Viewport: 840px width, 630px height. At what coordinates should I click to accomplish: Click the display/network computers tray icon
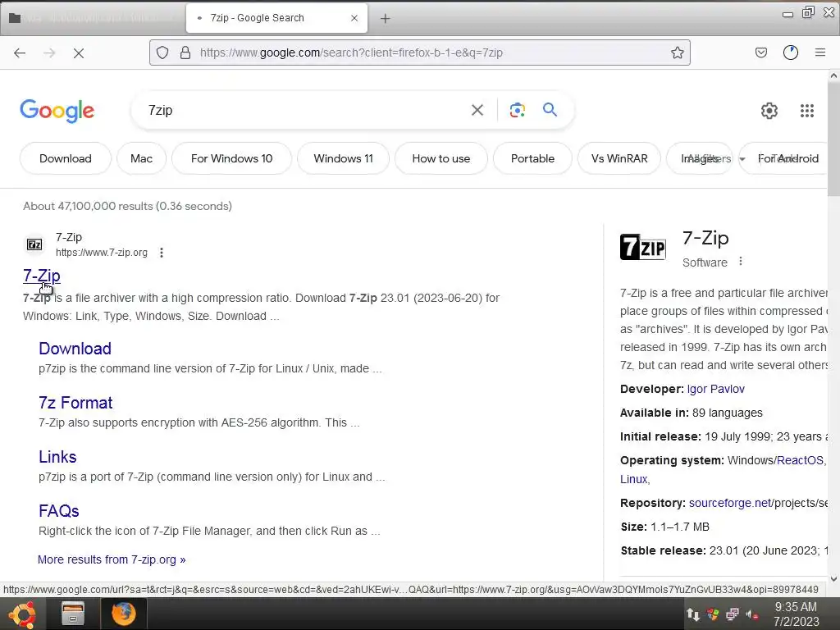[x=733, y=614]
